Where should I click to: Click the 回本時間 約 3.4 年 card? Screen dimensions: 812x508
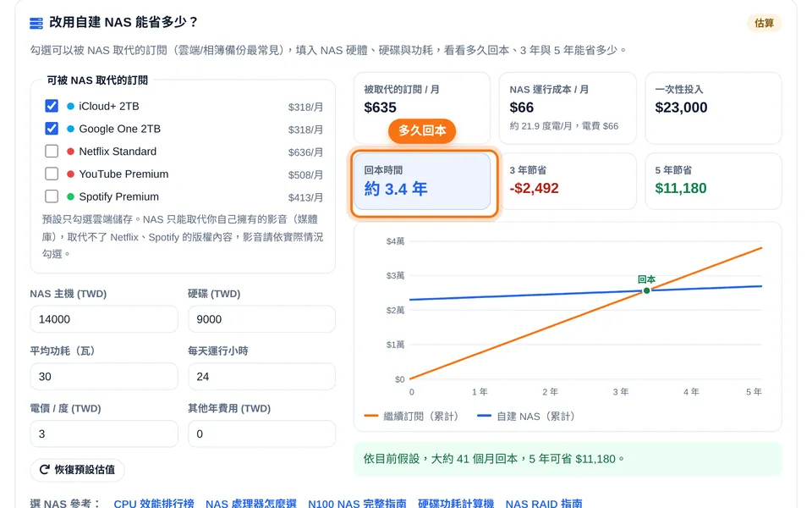click(422, 181)
